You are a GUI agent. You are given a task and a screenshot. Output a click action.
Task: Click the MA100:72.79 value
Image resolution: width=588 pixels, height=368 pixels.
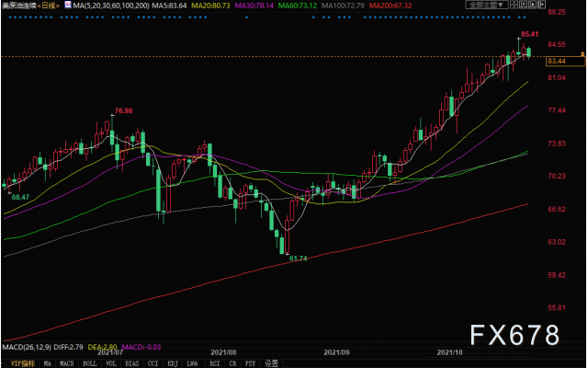pos(343,6)
